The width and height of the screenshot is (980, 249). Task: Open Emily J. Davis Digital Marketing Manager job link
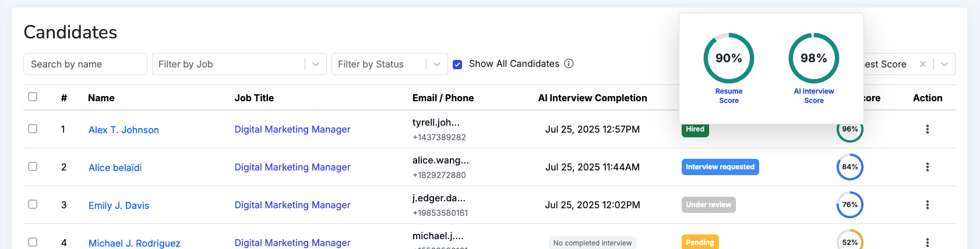pos(292,205)
